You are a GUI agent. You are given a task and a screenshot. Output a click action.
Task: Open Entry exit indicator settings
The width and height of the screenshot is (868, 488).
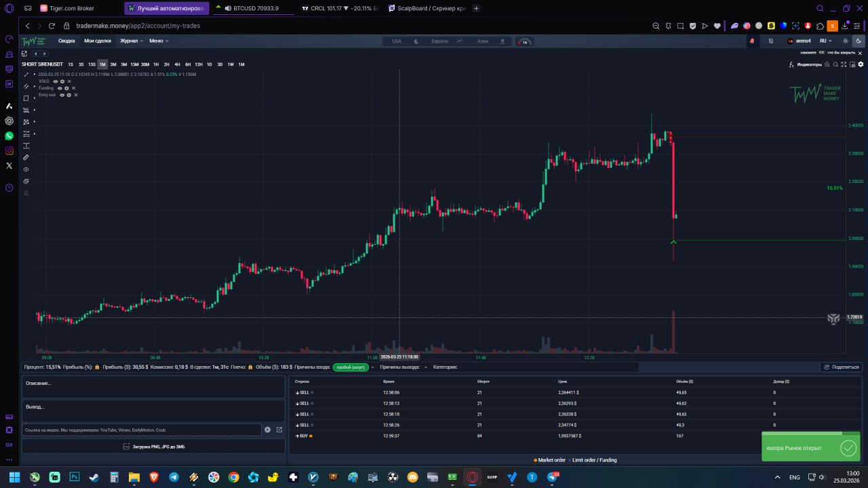pyautogui.click(x=68, y=95)
